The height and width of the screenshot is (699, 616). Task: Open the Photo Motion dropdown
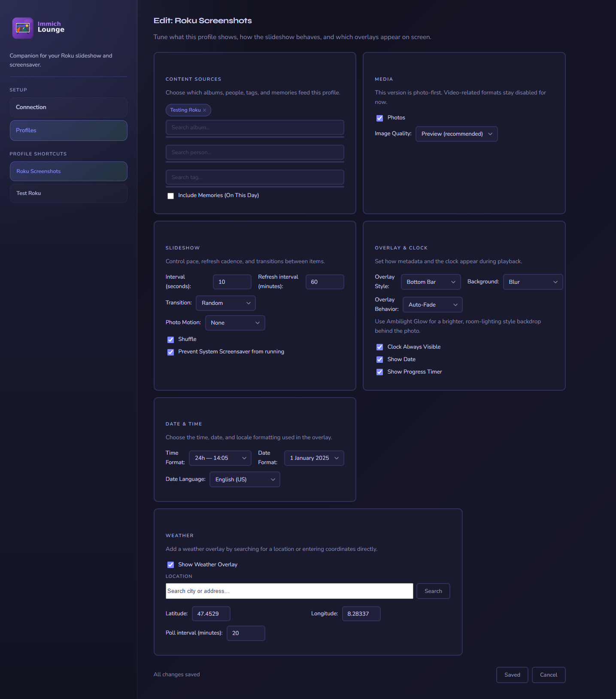tap(235, 323)
